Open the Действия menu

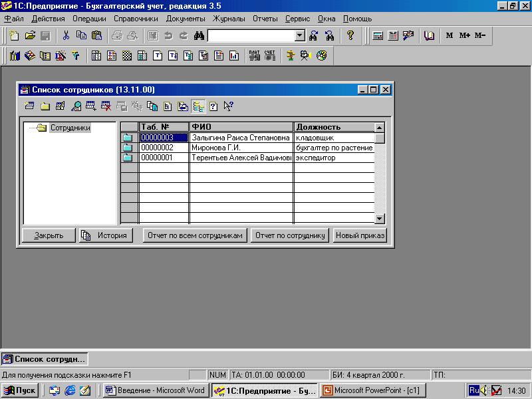coord(48,19)
